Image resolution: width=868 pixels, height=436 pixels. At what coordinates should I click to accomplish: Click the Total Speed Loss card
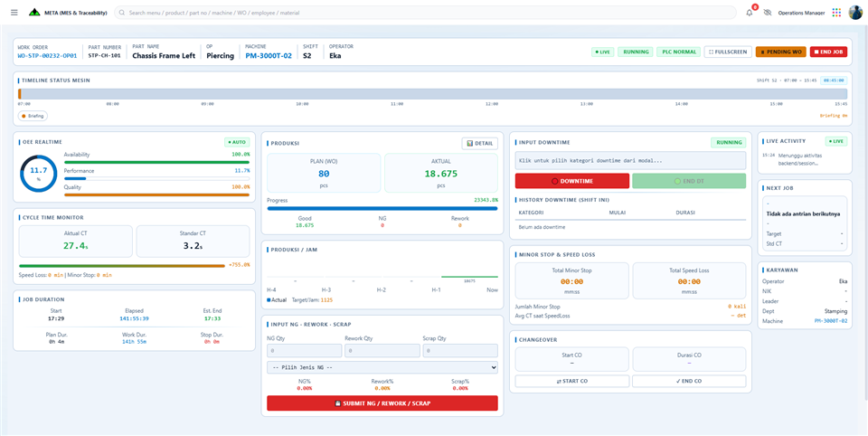[x=689, y=281]
